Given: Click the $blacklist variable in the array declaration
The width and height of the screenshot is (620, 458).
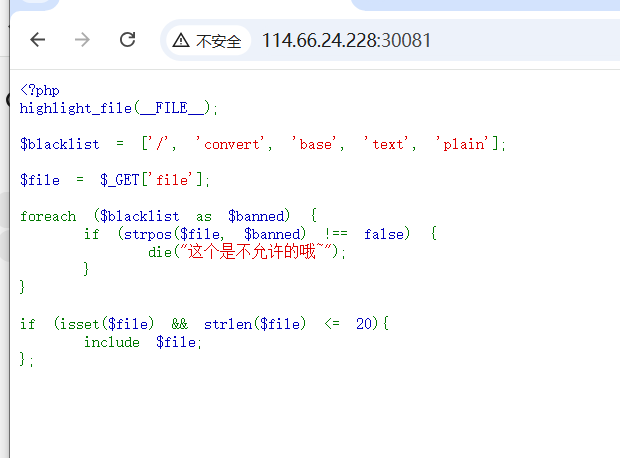Looking at the screenshot, I should [x=59, y=144].
